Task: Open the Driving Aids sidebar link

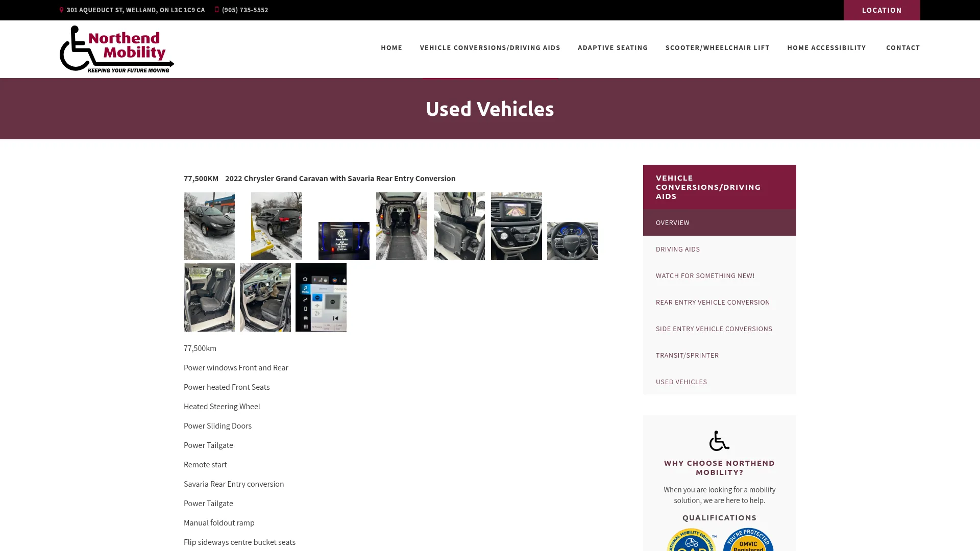Action: [x=720, y=249]
